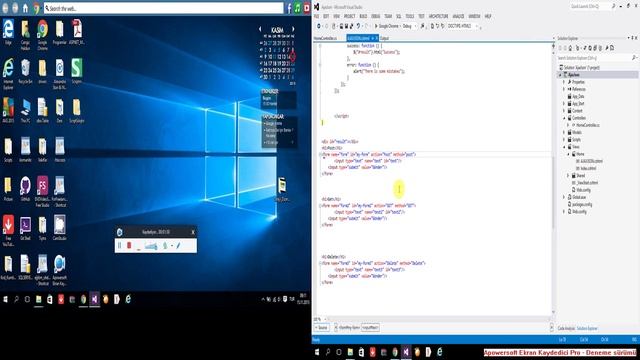
Task: Select HomeController.cs in Solution Explorer
Action: click(x=588, y=125)
